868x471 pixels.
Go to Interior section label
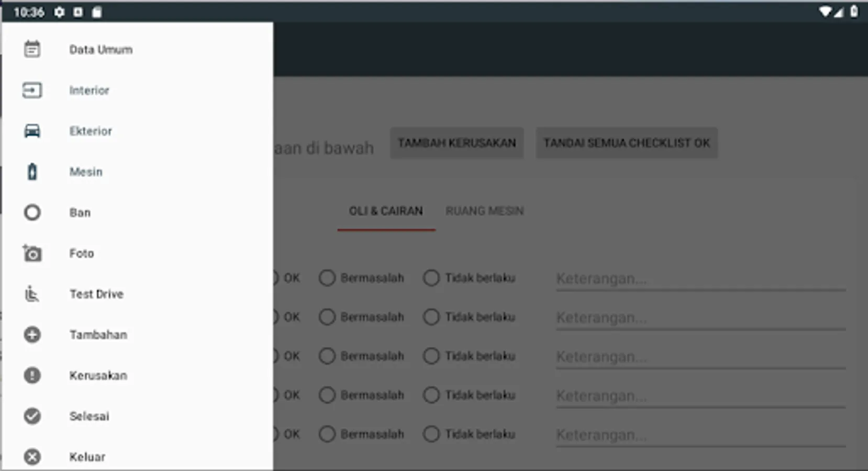coord(90,91)
